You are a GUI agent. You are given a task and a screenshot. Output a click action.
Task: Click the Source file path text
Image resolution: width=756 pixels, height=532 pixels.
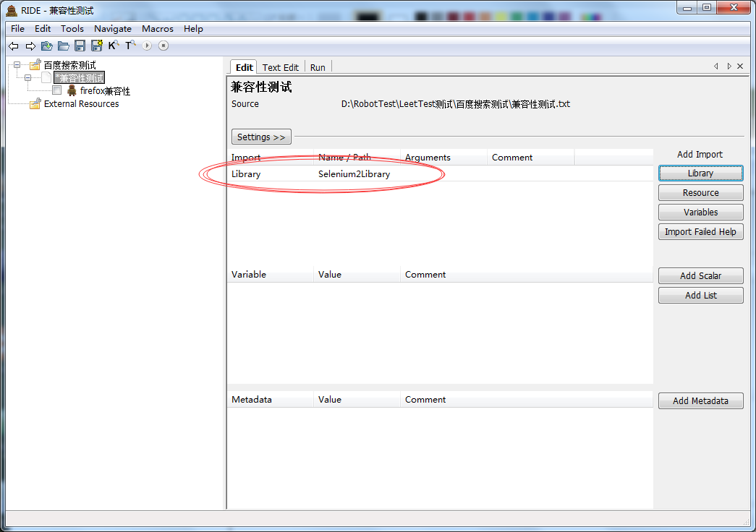(456, 104)
